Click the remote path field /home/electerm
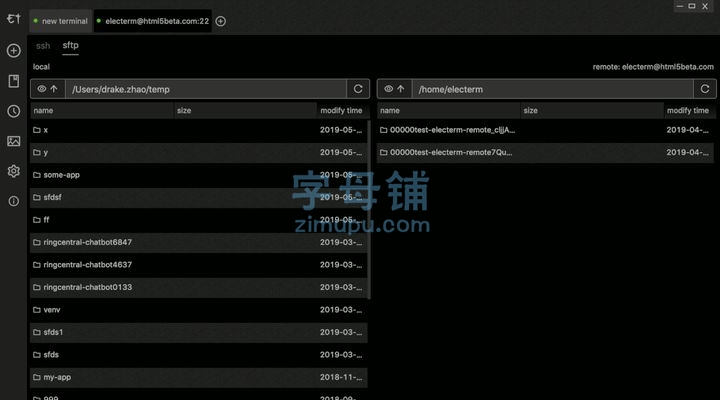The width and height of the screenshot is (720, 400). point(552,89)
